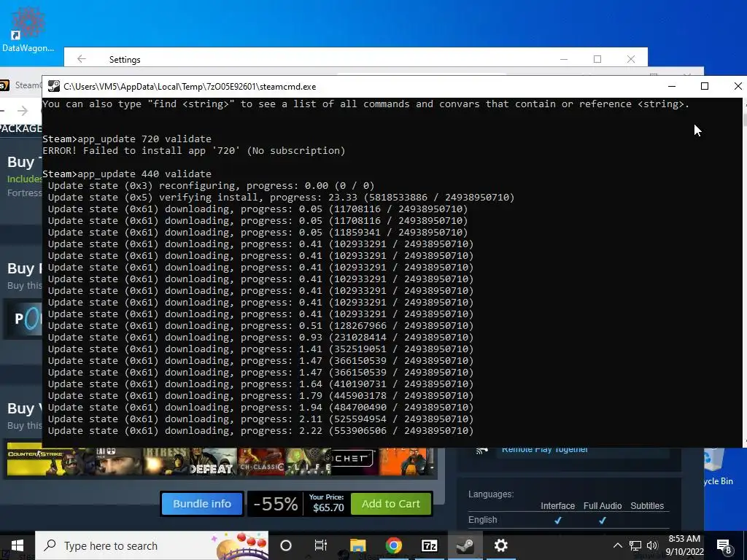Viewport: 747px width, 560px height.
Task: Open File Explorer from taskbar
Action: pyautogui.click(x=357, y=545)
